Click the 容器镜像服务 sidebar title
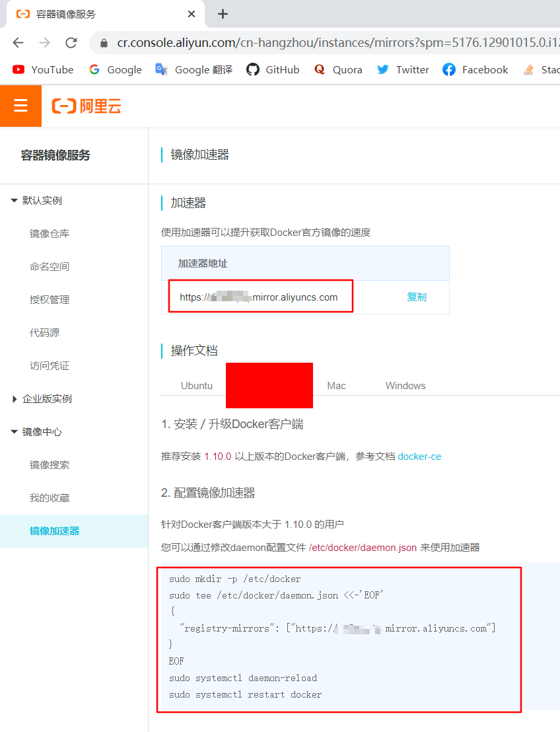 coord(55,155)
